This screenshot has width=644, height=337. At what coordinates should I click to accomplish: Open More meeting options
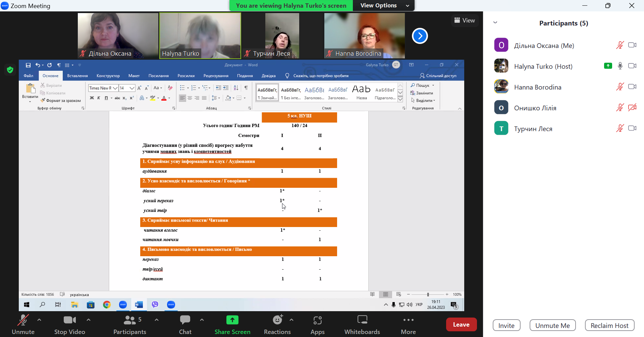tap(408, 324)
